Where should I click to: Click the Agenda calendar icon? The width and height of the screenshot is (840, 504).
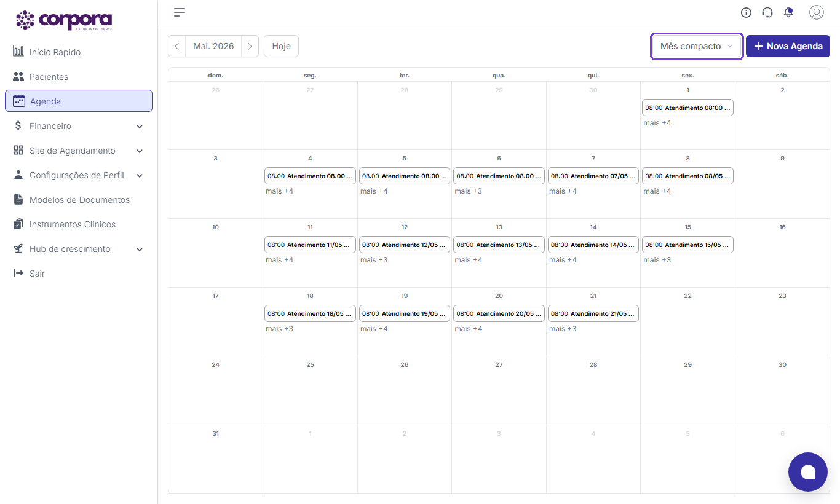pos(19,101)
